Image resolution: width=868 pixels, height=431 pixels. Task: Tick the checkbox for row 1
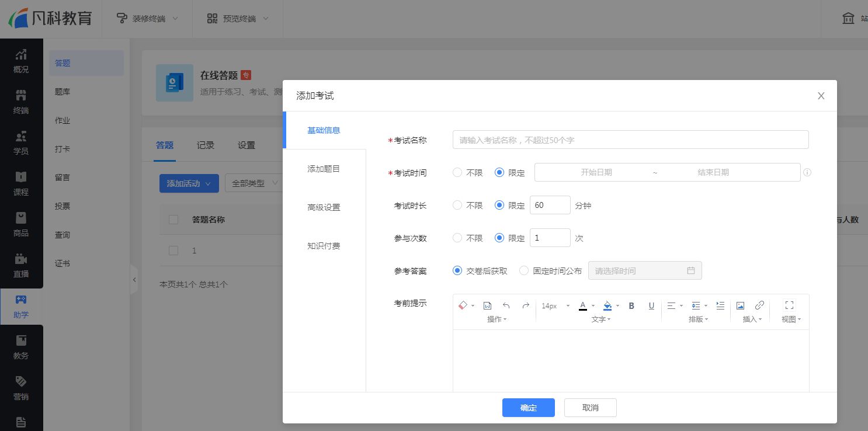point(173,251)
